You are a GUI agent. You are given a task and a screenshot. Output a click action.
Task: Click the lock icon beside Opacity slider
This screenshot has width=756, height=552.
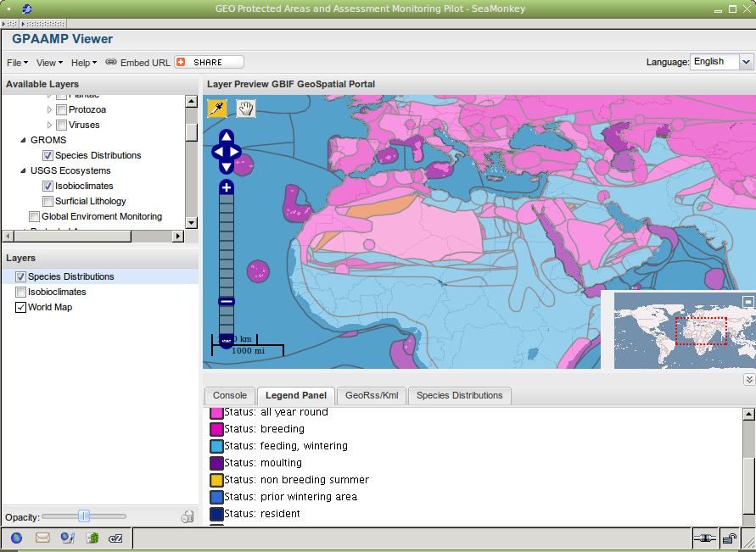(187, 517)
